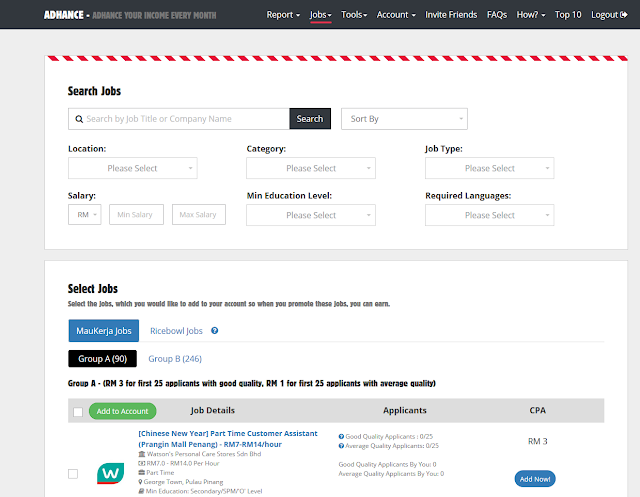Viewport: 640px width, 497px height.
Task: Click the Job Details column header
Action: point(212,410)
